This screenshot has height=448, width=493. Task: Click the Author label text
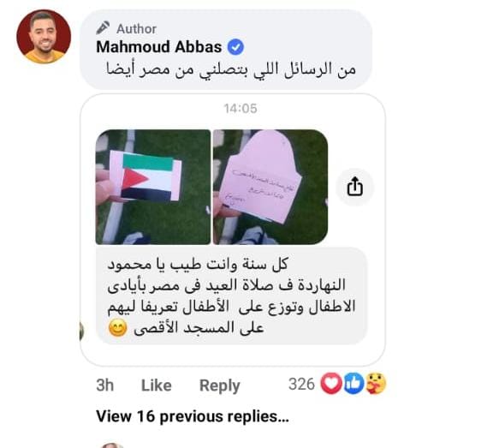click(x=136, y=29)
